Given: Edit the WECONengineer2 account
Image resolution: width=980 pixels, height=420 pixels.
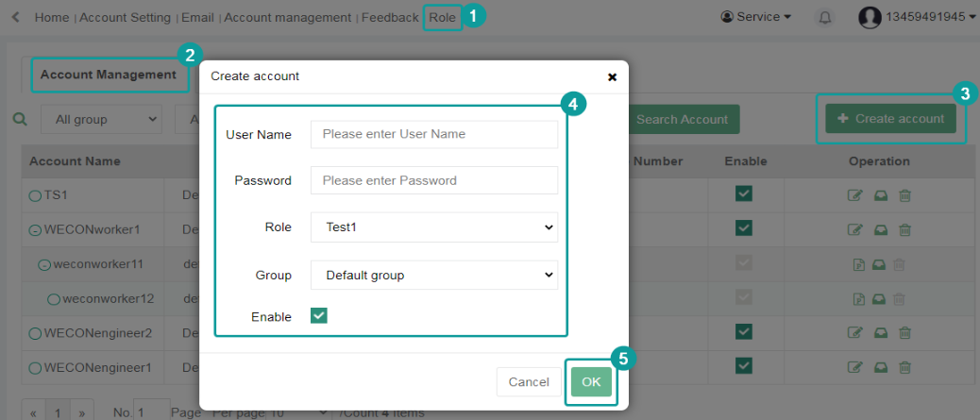Looking at the screenshot, I should [x=854, y=333].
